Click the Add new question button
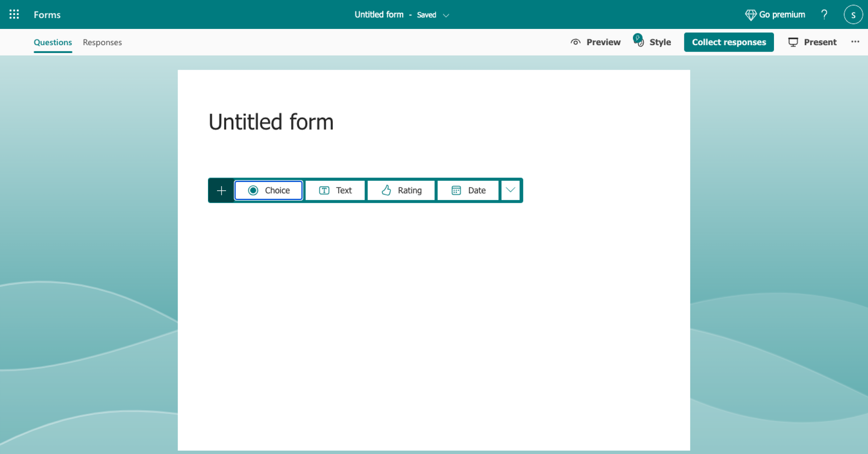868x454 pixels. click(x=221, y=190)
